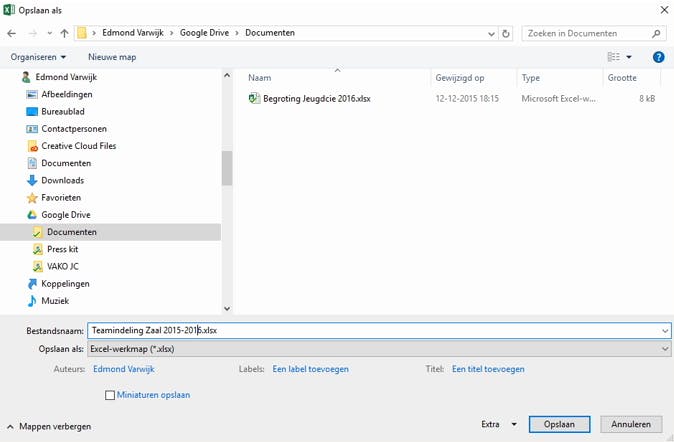Click the Bureaublad folder icon
The height and width of the screenshot is (442, 674).
click(32, 111)
